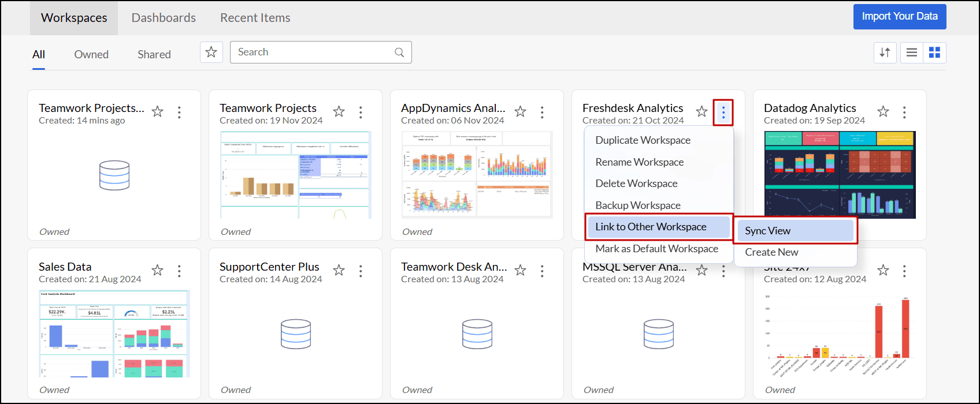Switch to the Dashboards tab
The width and height of the screenshot is (980, 404).
click(x=164, y=18)
